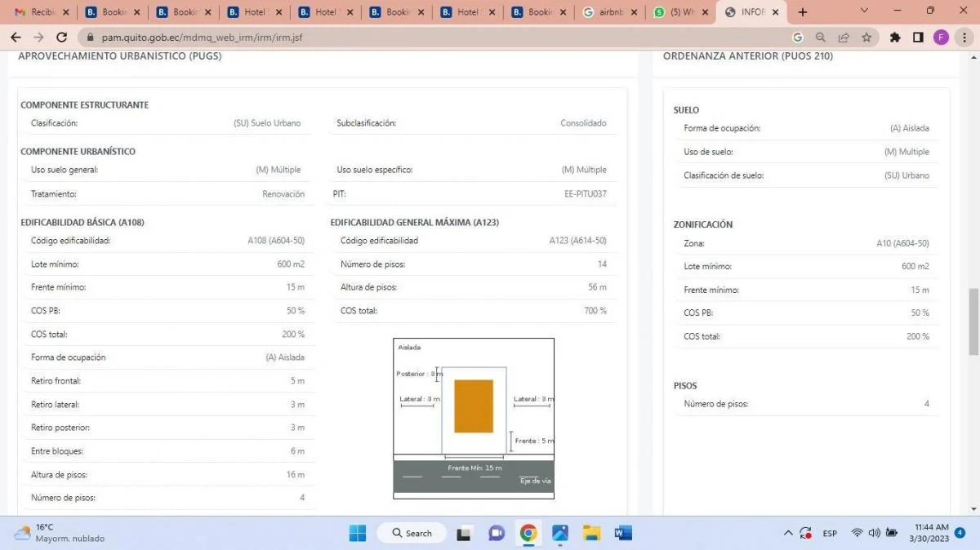Screen dimensions: 980x550
Task: Open the Chrome profile avatar
Action: click(941, 38)
